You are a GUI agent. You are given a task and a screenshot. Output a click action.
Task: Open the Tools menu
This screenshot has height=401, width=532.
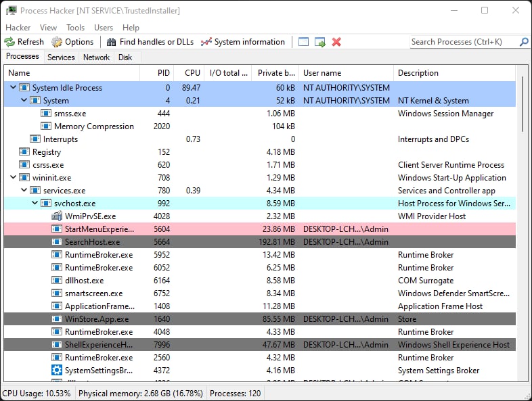point(75,28)
